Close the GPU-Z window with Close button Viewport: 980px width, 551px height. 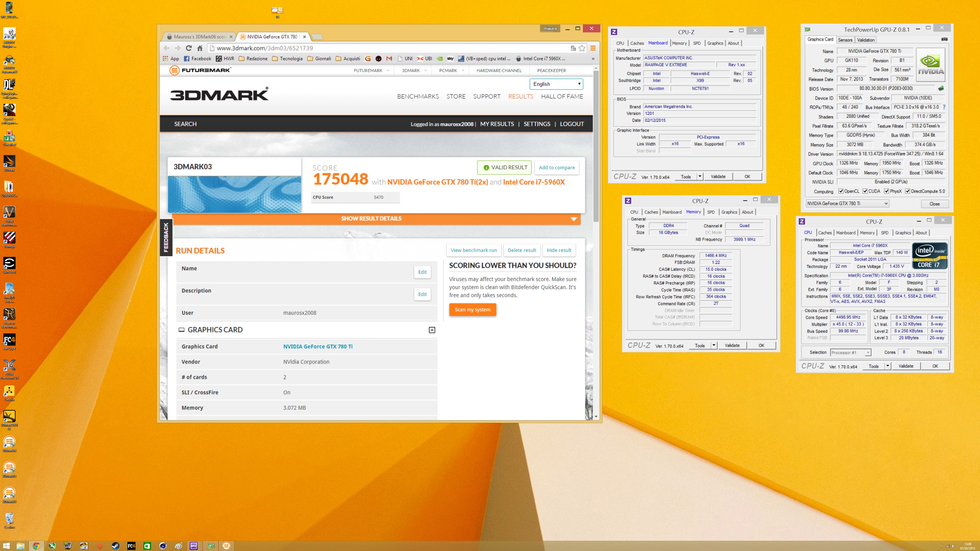coord(934,204)
